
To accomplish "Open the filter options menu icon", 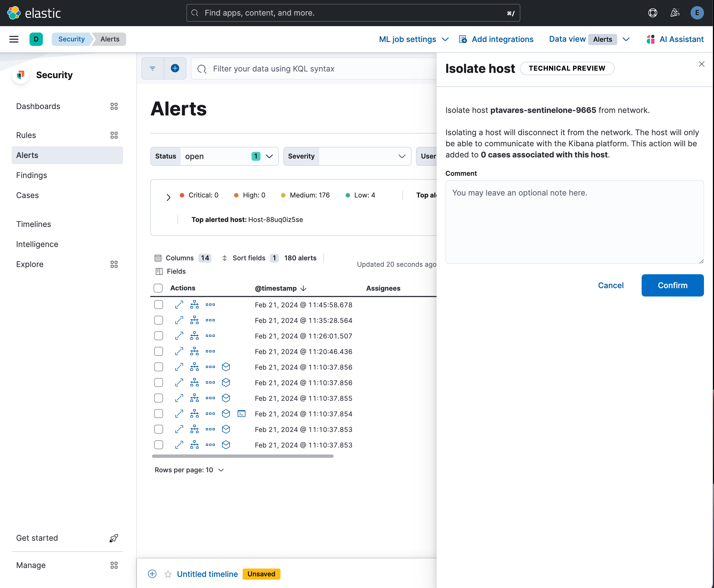I will [x=152, y=68].
